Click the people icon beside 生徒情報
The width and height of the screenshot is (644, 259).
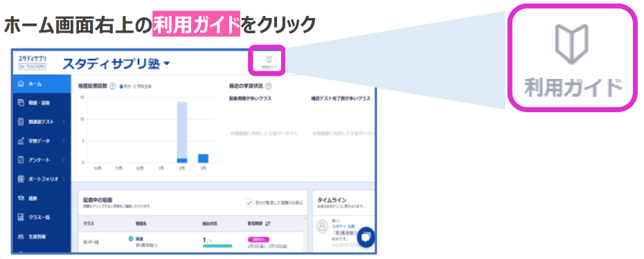pos(21,236)
